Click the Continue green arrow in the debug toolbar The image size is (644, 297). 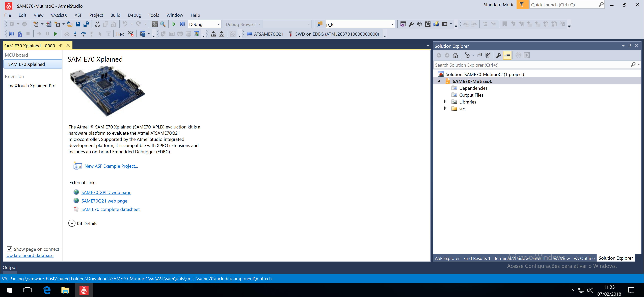coord(56,34)
